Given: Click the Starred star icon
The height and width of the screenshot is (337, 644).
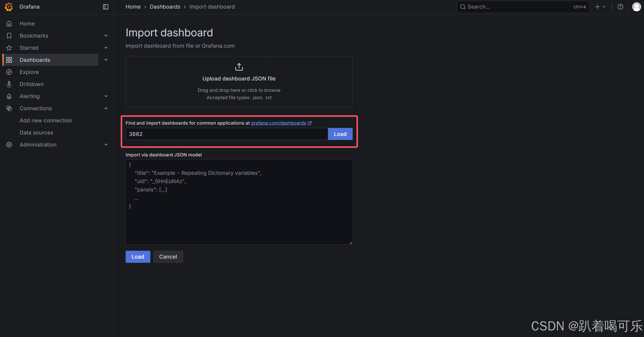Looking at the screenshot, I should [x=9, y=48].
